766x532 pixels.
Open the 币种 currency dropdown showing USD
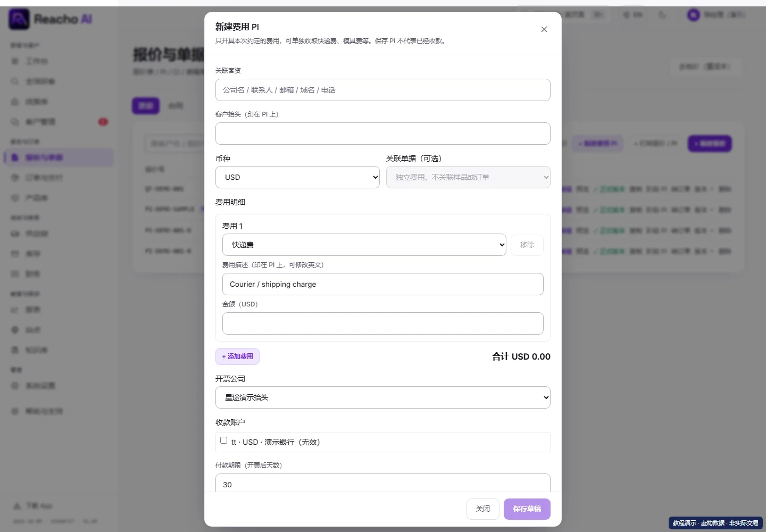click(x=297, y=177)
